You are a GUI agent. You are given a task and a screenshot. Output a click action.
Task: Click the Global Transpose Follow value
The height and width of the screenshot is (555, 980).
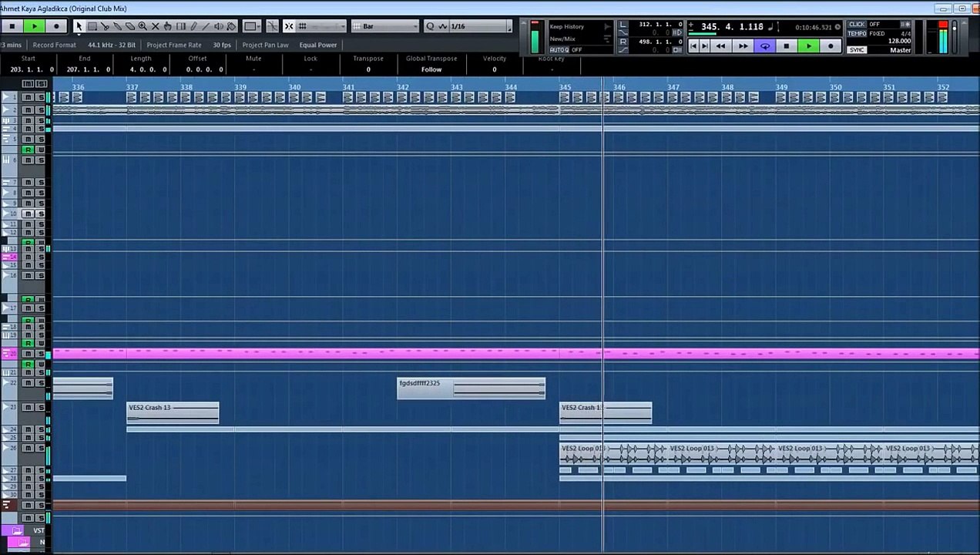point(431,69)
